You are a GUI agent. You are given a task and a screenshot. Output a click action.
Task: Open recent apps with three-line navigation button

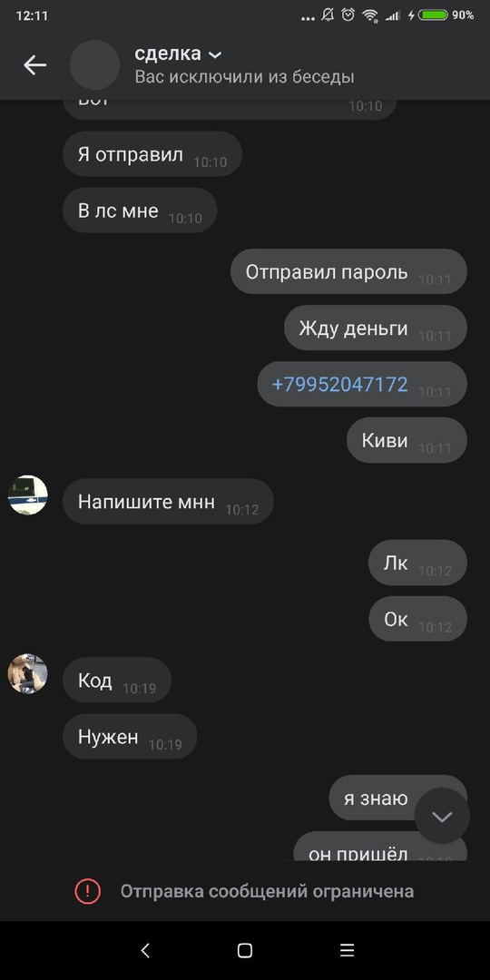point(347,951)
